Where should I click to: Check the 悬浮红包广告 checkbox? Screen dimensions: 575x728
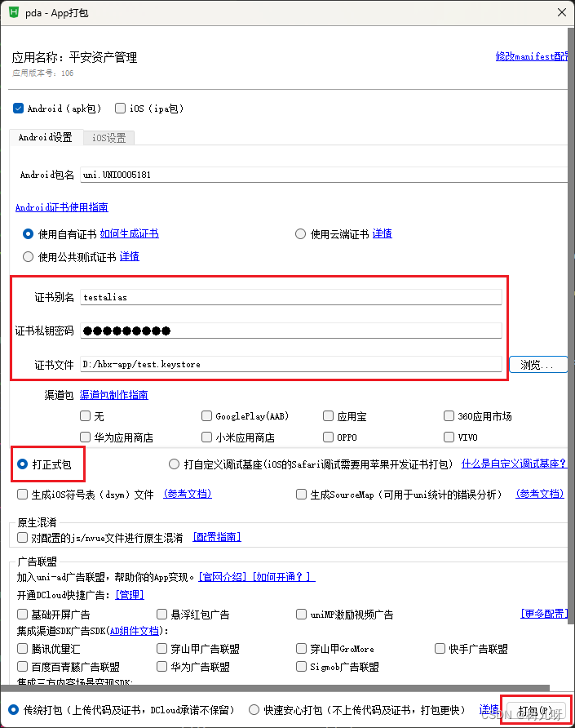coord(162,615)
